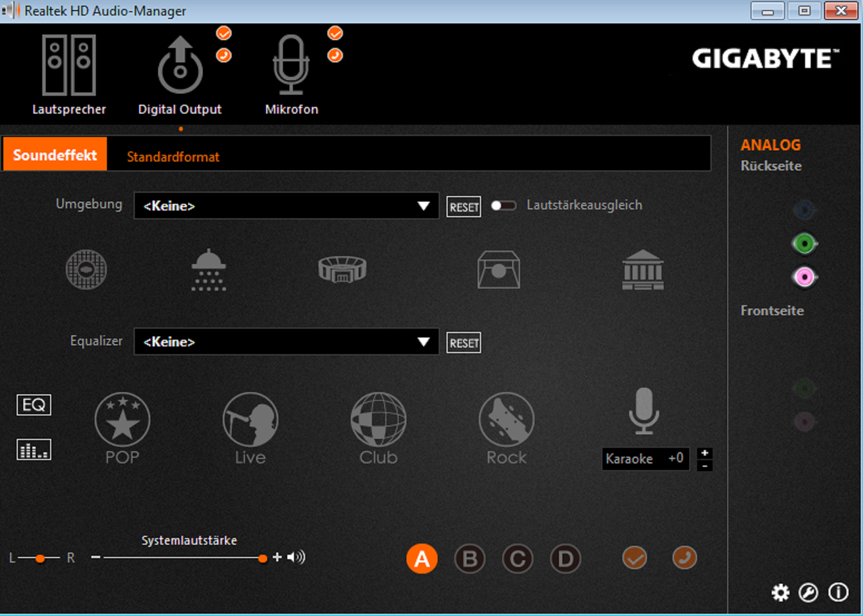Set Mikrofon as default communication device

coord(335,55)
